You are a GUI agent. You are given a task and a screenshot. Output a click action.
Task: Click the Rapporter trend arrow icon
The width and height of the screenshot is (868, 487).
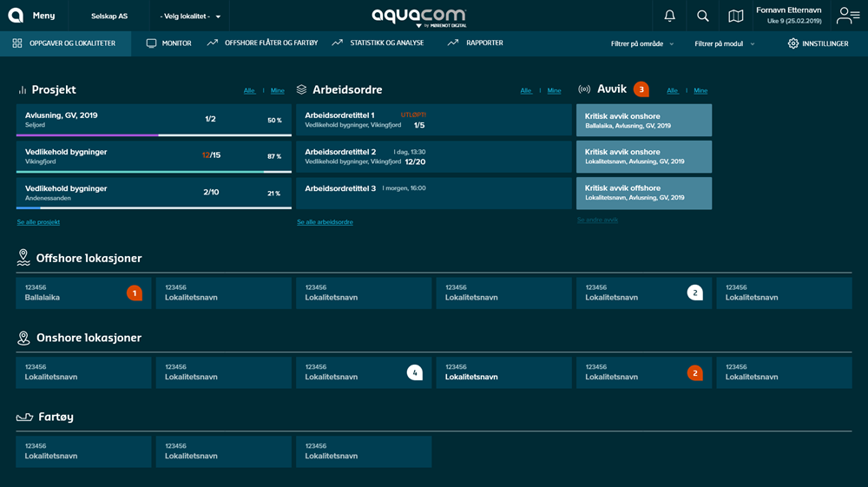(453, 43)
